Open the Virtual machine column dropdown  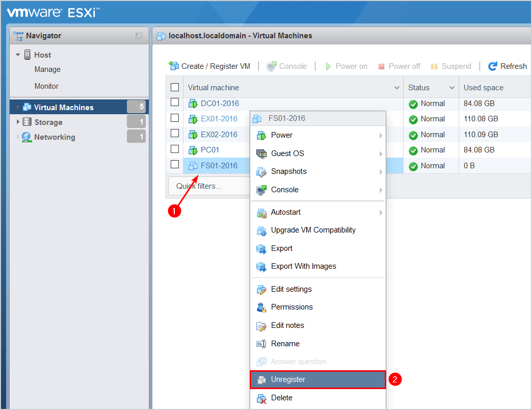pos(396,88)
